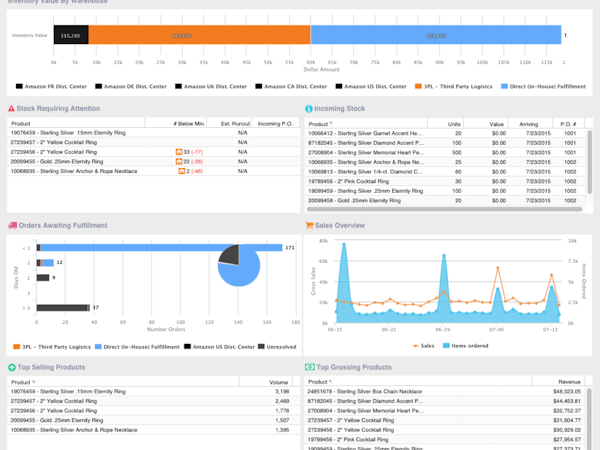Click the Incoming Stock vertical scrollbar
Image resolution: width=600 pixels, height=450 pixels.
coord(589,163)
